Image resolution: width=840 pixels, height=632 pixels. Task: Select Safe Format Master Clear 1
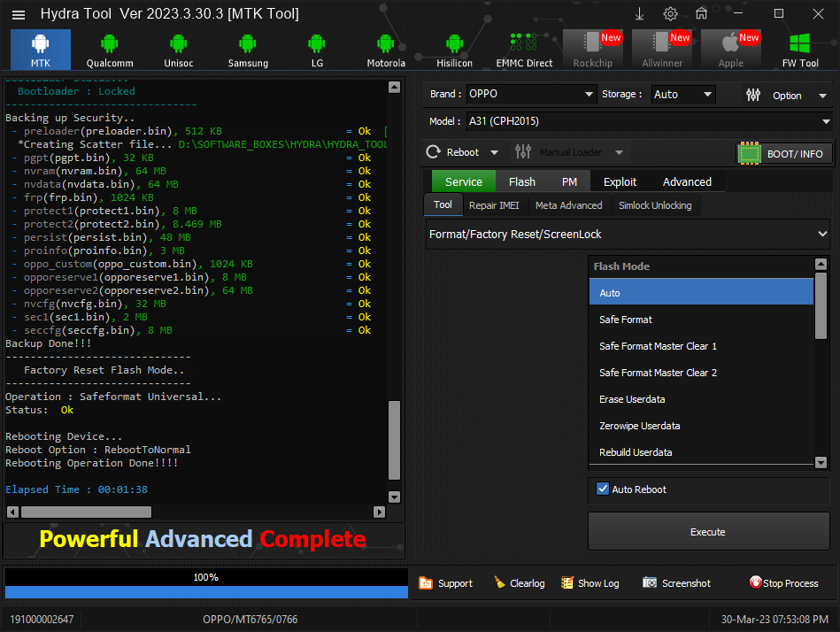(x=701, y=346)
